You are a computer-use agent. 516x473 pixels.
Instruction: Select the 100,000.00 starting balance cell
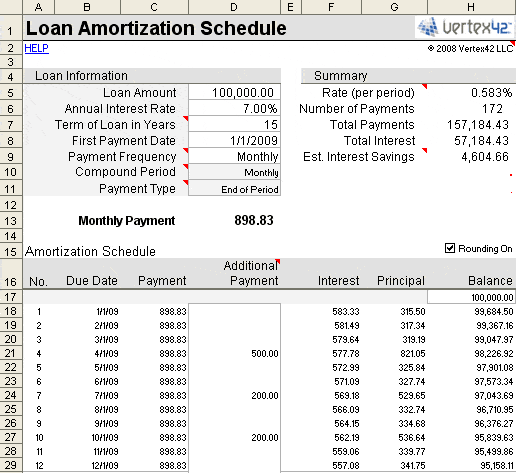(x=471, y=297)
